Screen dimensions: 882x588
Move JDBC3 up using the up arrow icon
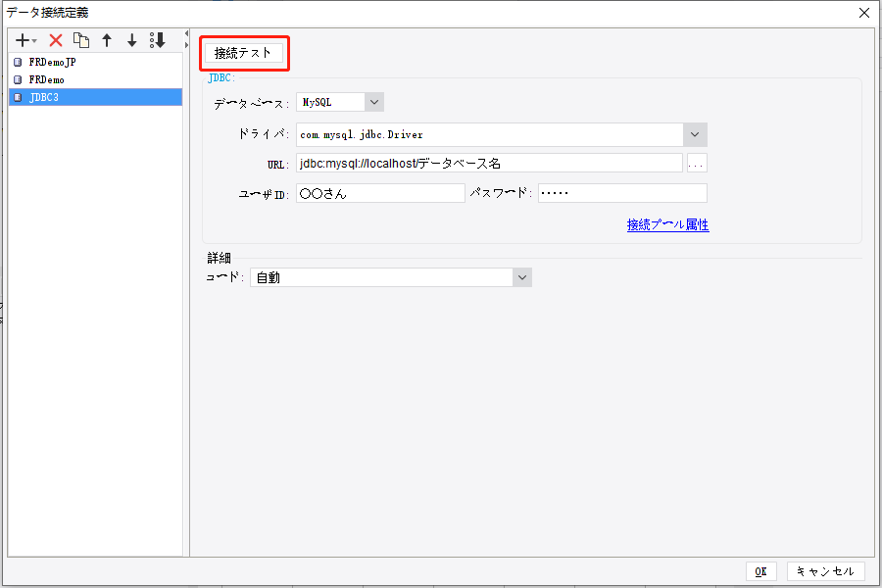[x=107, y=40]
